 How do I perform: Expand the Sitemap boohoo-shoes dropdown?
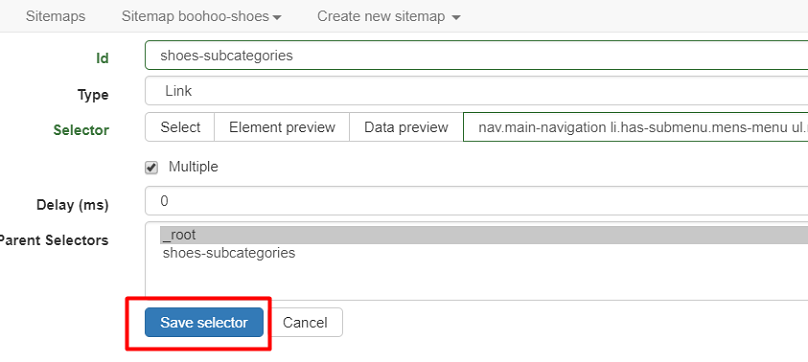201,16
